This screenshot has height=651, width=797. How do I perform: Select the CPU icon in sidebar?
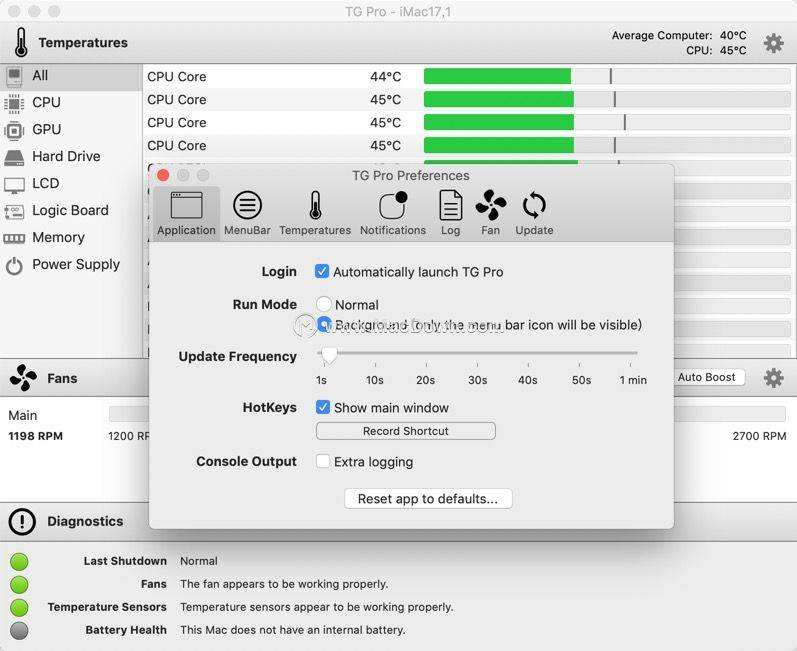click(14, 103)
